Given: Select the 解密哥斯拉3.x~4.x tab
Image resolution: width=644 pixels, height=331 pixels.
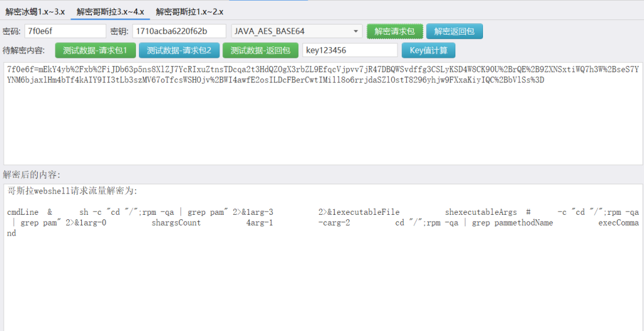Looking at the screenshot, I should 110,12.
